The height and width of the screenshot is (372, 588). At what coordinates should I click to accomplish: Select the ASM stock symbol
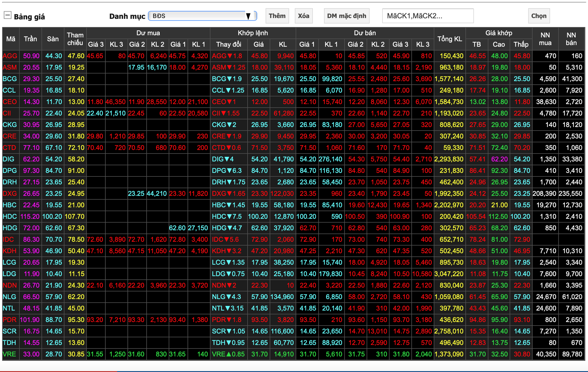coord(10,67)
